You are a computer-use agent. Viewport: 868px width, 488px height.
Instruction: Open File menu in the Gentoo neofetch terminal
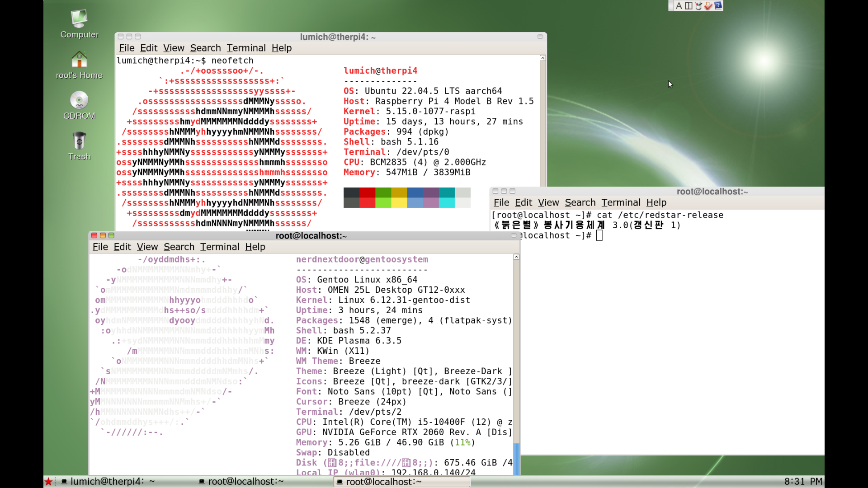click(x=100, y=247)
